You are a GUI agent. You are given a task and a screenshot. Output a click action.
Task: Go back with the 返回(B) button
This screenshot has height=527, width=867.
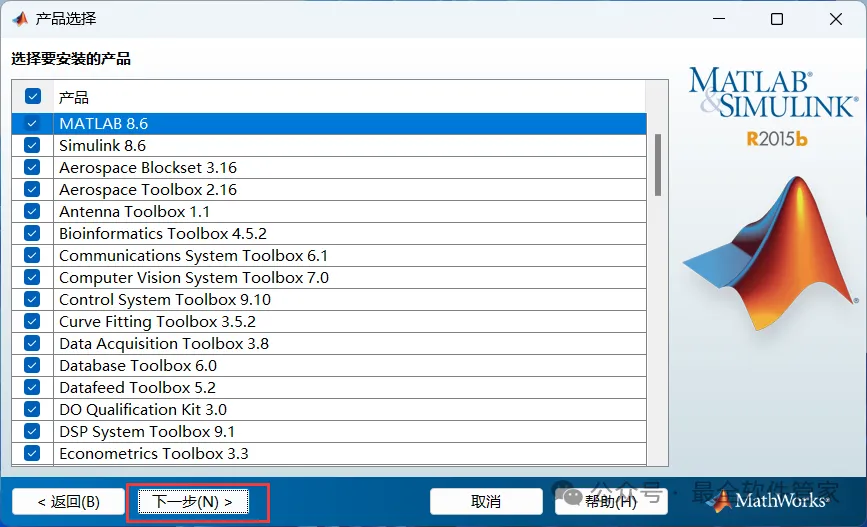pos(69,502)
